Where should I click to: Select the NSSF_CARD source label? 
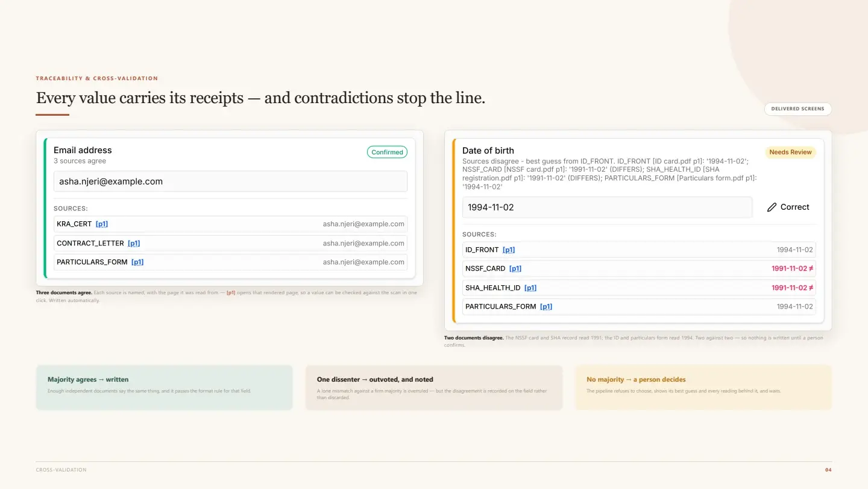click(x=485, y=268)
